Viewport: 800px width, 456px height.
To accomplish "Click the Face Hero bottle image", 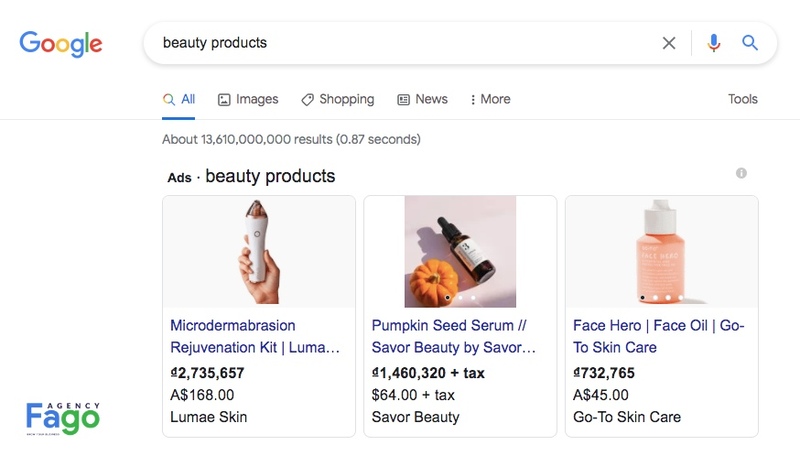I will click(661, 251).
